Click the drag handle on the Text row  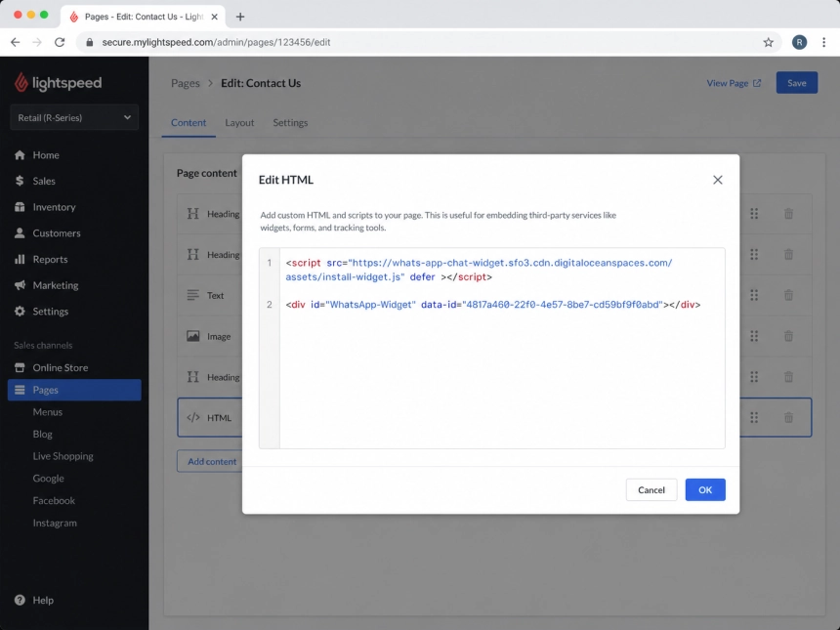754,295
